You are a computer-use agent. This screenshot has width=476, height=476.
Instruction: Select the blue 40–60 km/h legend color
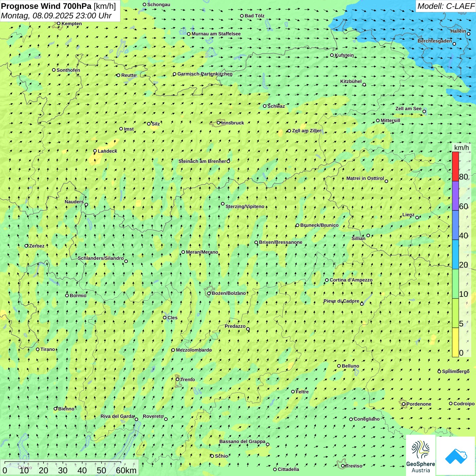455,225
